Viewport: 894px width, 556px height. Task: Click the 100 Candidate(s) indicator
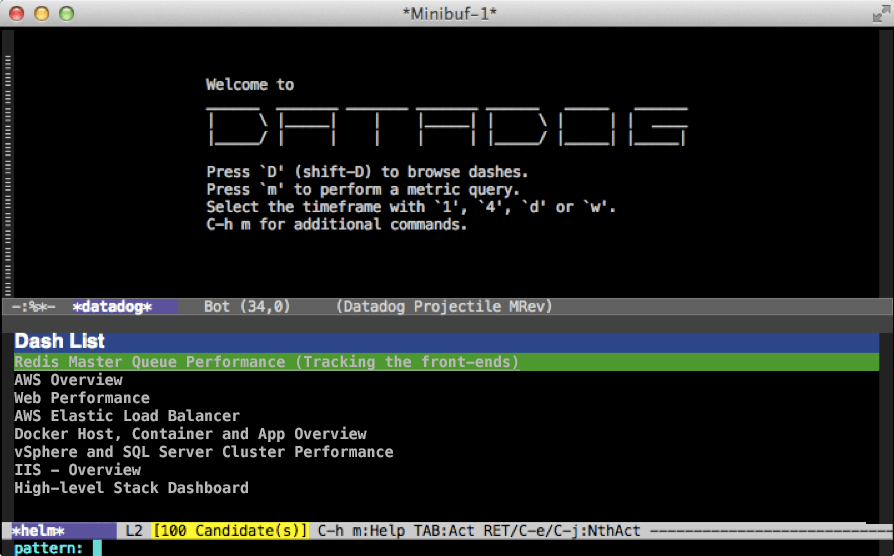click(232, 530)
